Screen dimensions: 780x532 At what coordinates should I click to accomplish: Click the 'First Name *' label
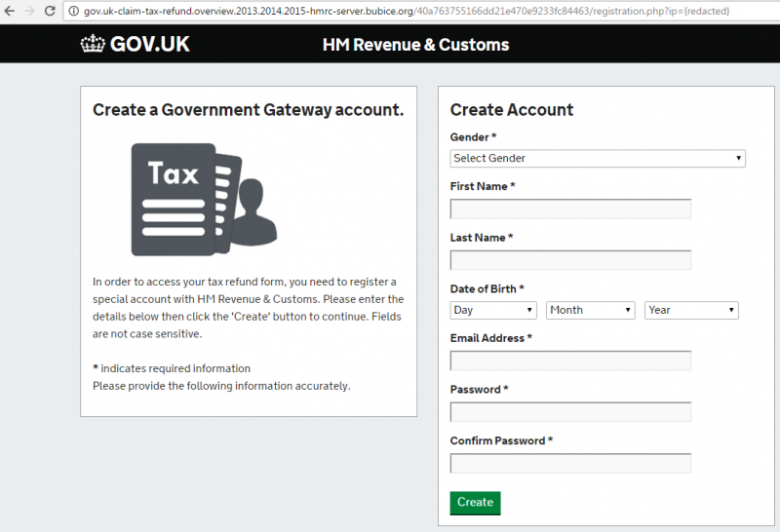click(483, 186)
